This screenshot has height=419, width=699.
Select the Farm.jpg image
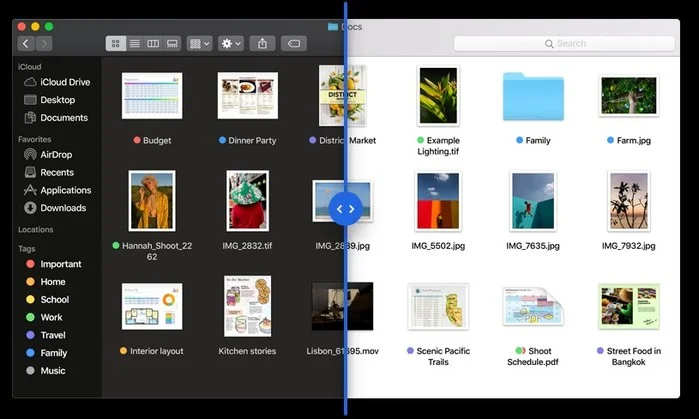click(x=629, y=95)
